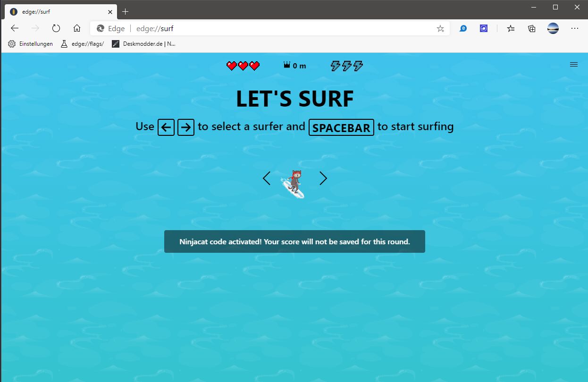The height and width of the screenshot is (382, 588).
Task: Click the browser back arrow
Action: point(15,28)
